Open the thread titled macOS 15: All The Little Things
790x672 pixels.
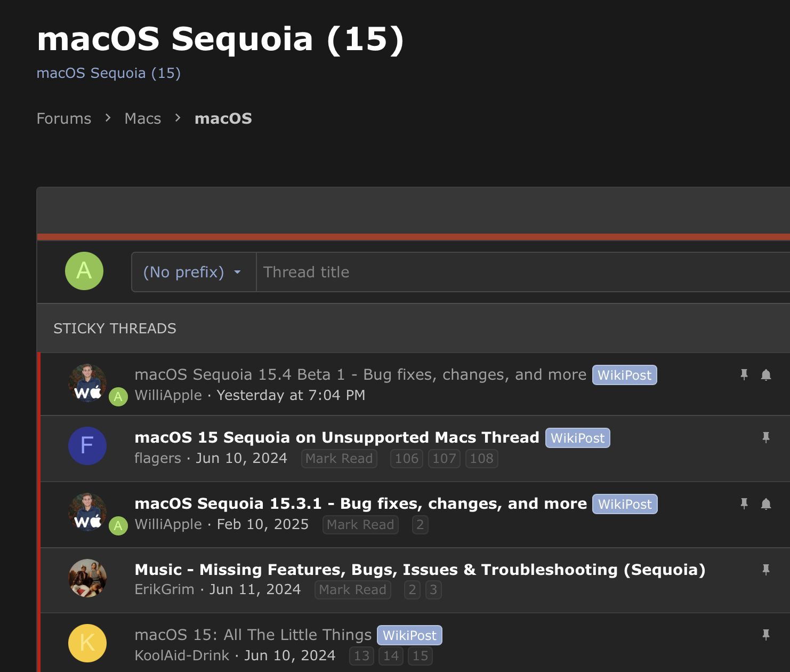coord(253,635)
